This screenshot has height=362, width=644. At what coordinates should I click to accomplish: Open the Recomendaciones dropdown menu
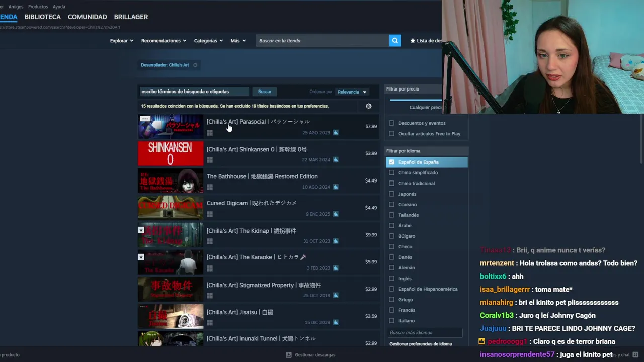click(x=164, y=41)
